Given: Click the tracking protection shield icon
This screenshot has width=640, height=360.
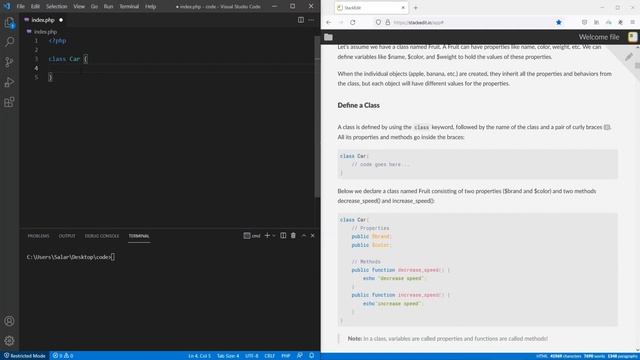Looking at the screenshot, I should tap(378, 22).
